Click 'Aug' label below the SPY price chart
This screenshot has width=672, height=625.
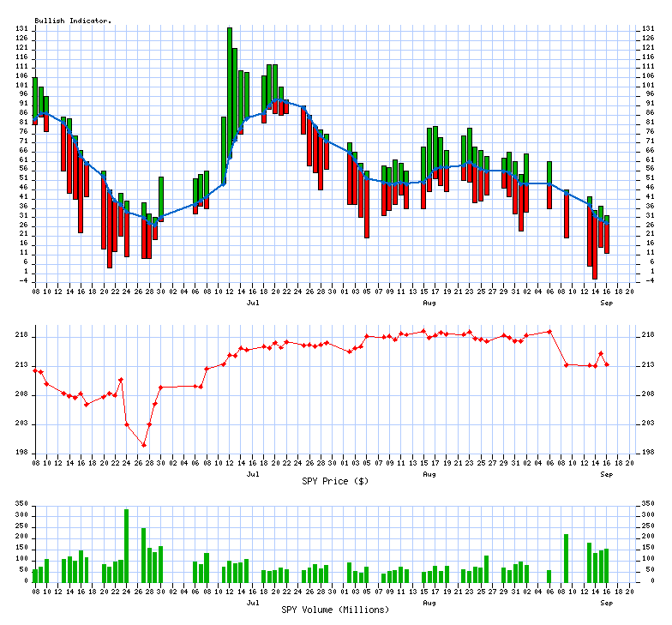[x=429, y=474]
